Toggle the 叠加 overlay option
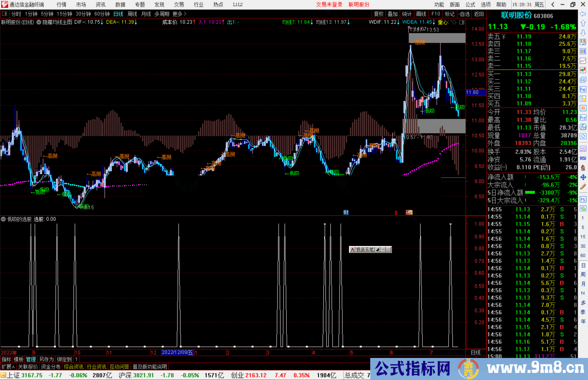Image resolution: width=588 pixels, height=380 pixels. (x=393, y=14)
